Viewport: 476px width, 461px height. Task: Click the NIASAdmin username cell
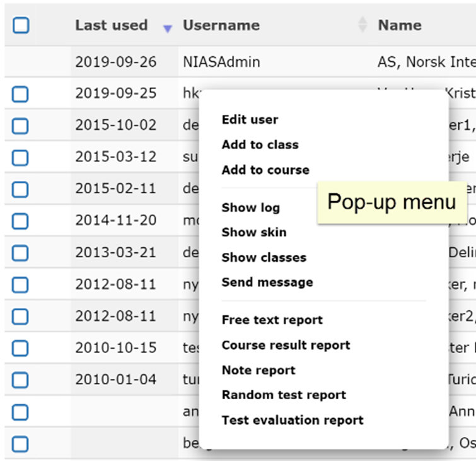tap(221, 62)
